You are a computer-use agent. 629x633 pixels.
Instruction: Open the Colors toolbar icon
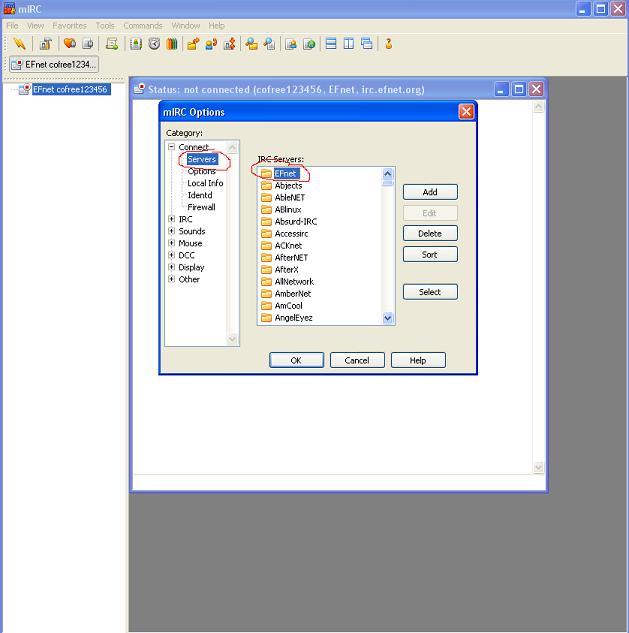pyautogui.click(x=172, y=44)
